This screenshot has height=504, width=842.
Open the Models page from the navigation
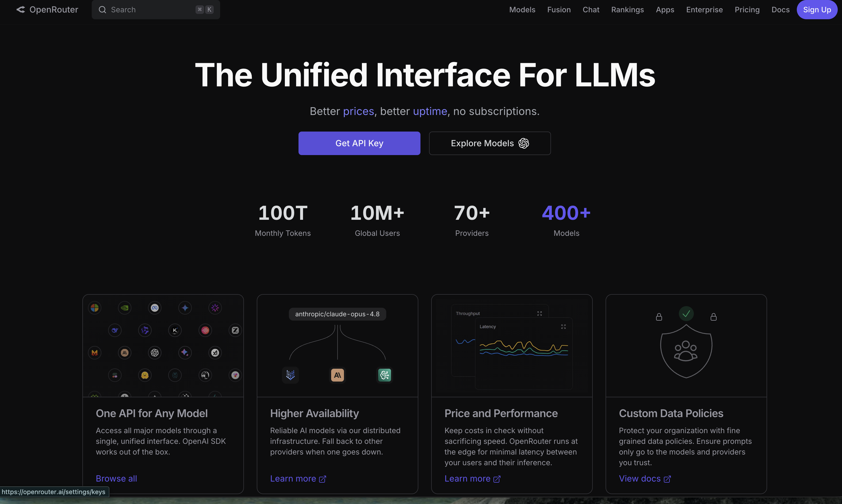point(522,10)
